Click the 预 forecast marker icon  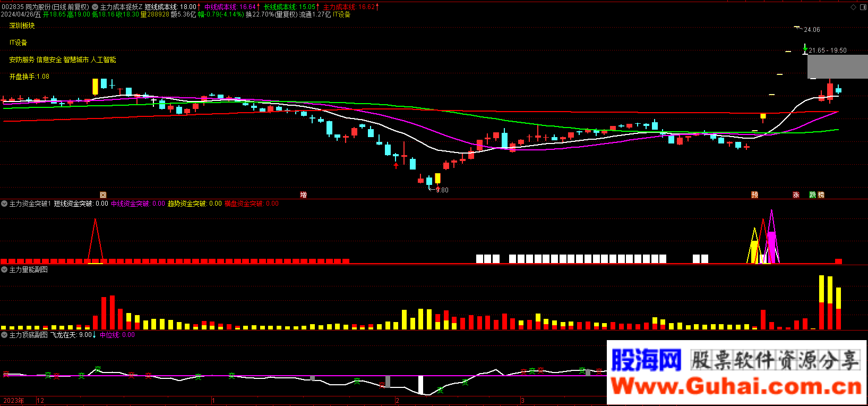pyautogui.click(x=754, y=195)
